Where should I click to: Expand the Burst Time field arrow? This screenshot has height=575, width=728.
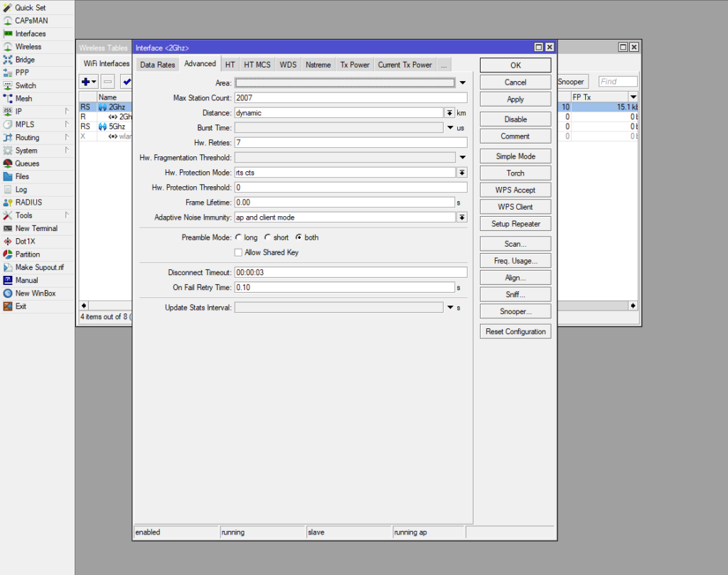450,128
